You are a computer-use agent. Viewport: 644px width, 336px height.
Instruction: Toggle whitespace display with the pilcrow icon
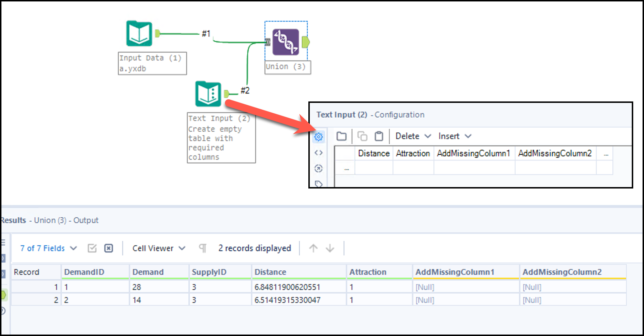pyautogui.click(x=203, y=248)
